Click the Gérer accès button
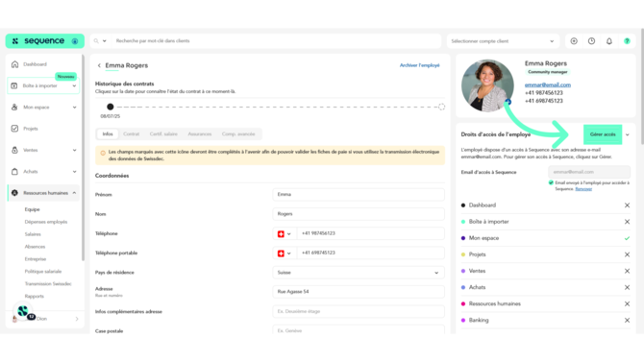The image size is (644, 362). click(x=603, y=134)
